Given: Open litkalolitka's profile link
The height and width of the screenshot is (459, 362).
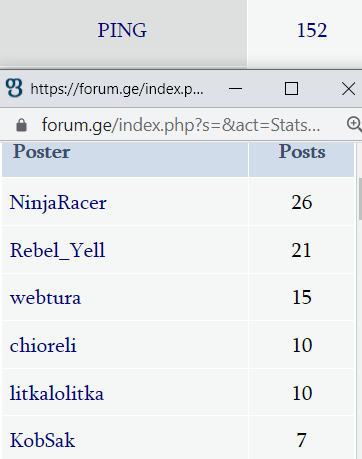Looking at the screenshot, I should 57,393.
